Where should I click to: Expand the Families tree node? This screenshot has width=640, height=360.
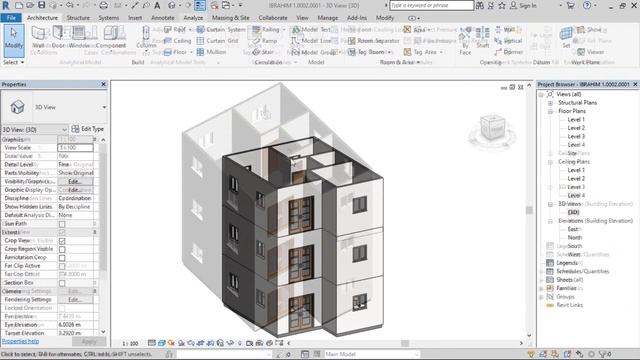(x=542, y=288)
